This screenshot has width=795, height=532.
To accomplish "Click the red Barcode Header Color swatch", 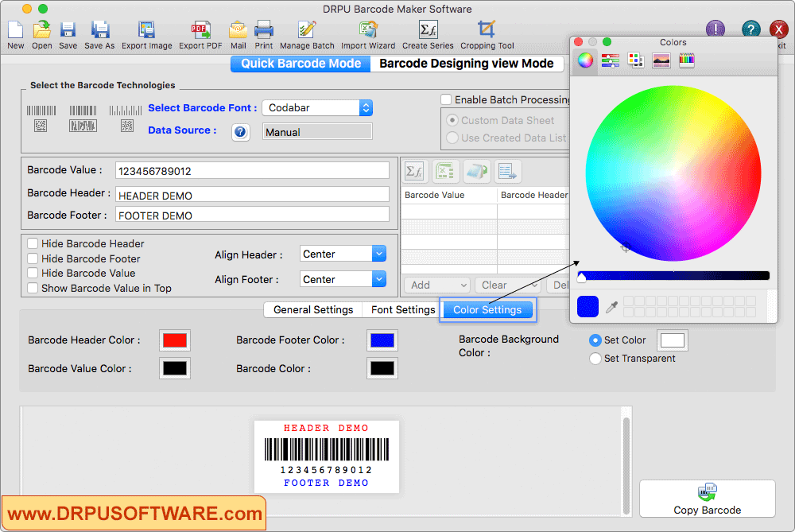I will tap(174, 340).
